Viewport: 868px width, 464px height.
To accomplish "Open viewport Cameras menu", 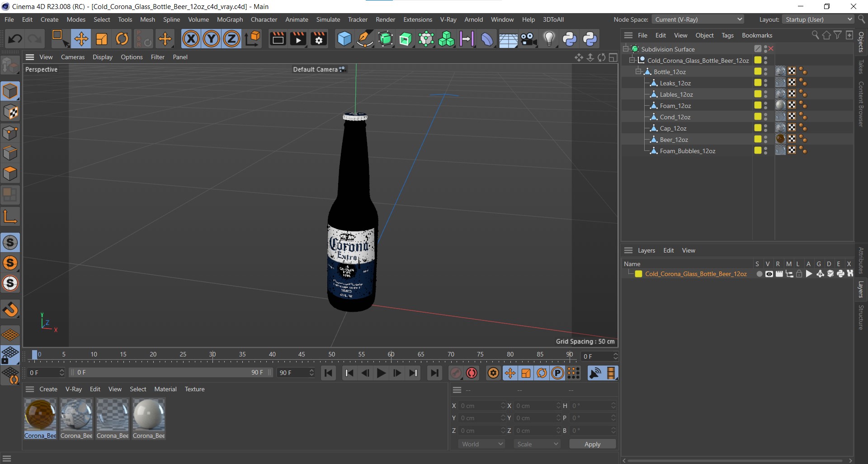I will (x=73, y=57).
